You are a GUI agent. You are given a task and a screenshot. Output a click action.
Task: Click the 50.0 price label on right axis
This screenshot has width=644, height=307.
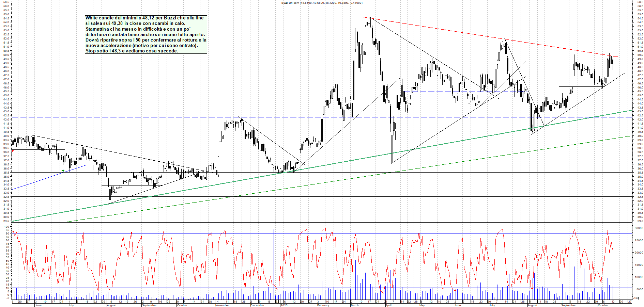[x=640, y=55]
